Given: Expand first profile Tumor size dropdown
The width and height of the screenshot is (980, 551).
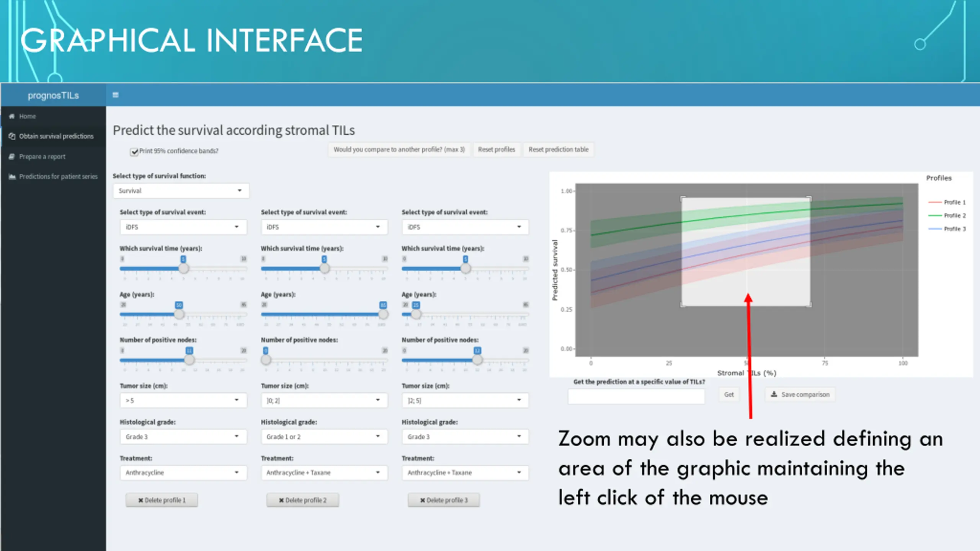Looking at the screenshot, I should (x=183, y=400).
